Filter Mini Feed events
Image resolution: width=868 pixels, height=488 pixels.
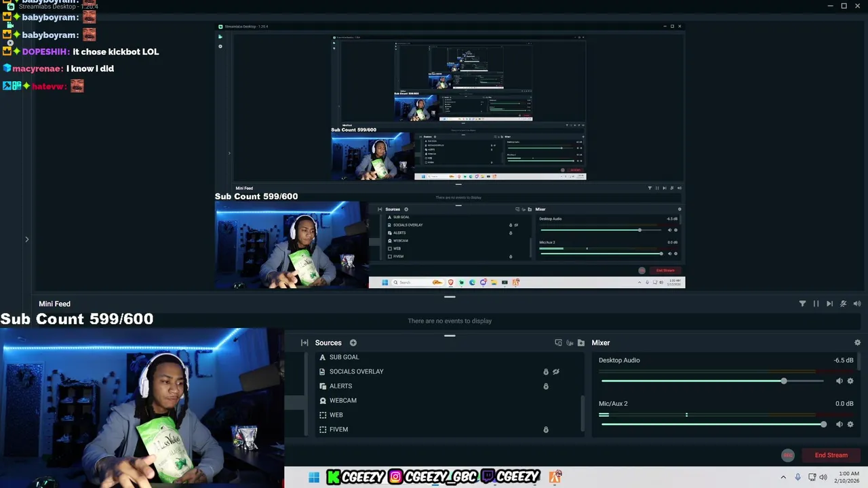[802, 304]
